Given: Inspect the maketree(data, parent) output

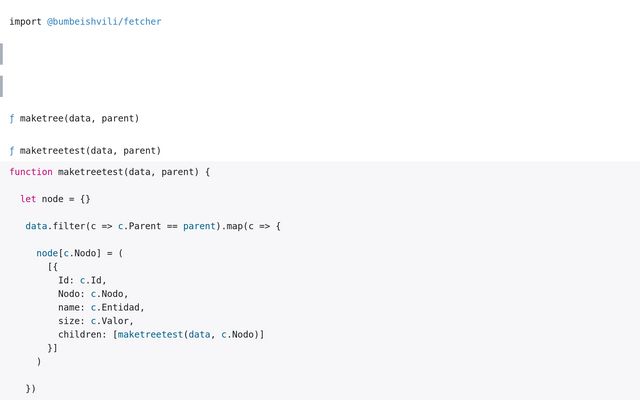Looking at the screenshot, I should [79, 118].
